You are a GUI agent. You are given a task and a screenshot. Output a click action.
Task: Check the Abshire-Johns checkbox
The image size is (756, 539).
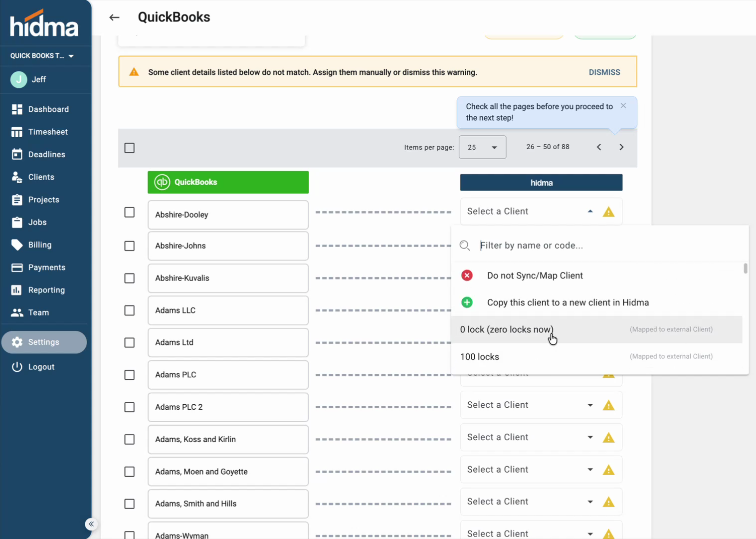(130, 246)
